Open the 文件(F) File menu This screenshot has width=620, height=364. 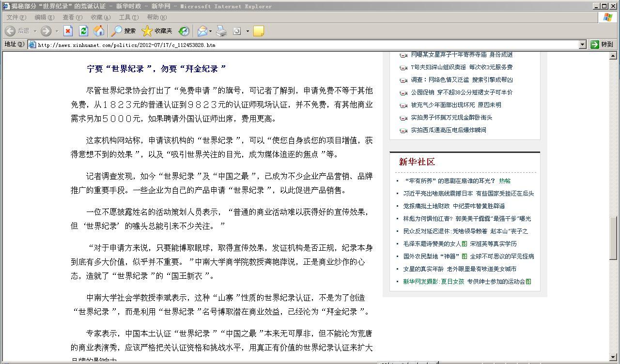click(16, 17)
